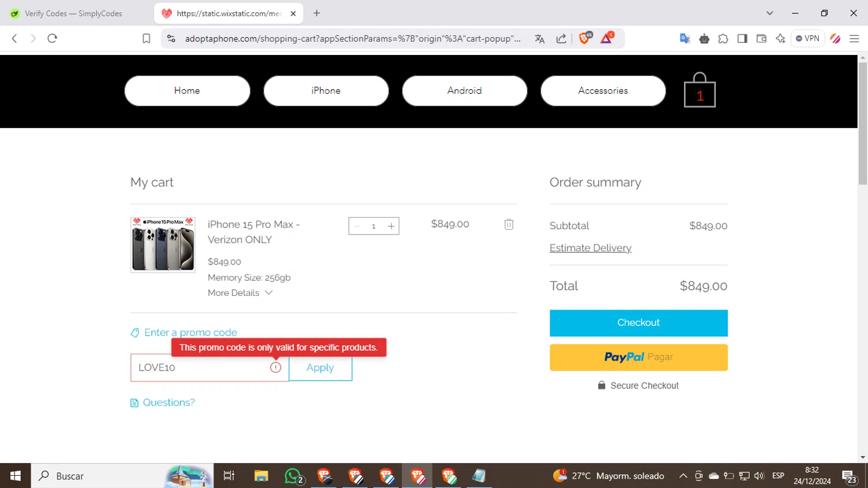Screen dimensions: 868x488
Task: Open the Accessories menu item
Action: tap(603, 90)
